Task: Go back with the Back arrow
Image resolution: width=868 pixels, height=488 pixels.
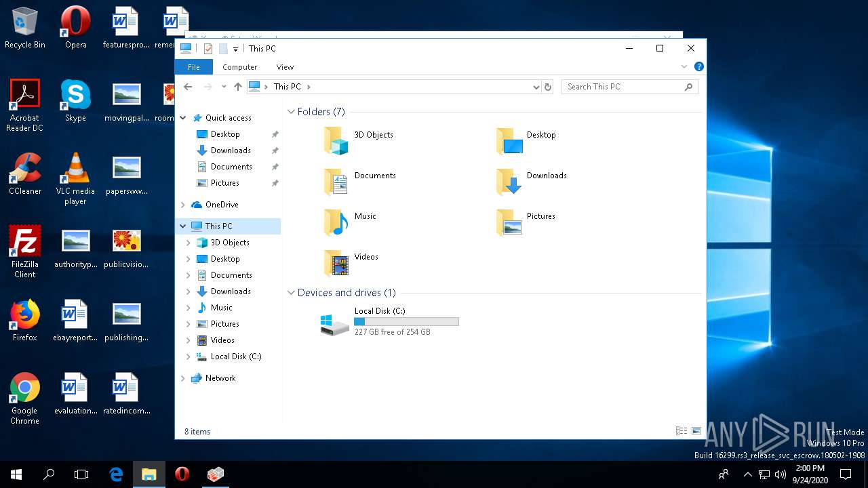Action: point(189,87)
